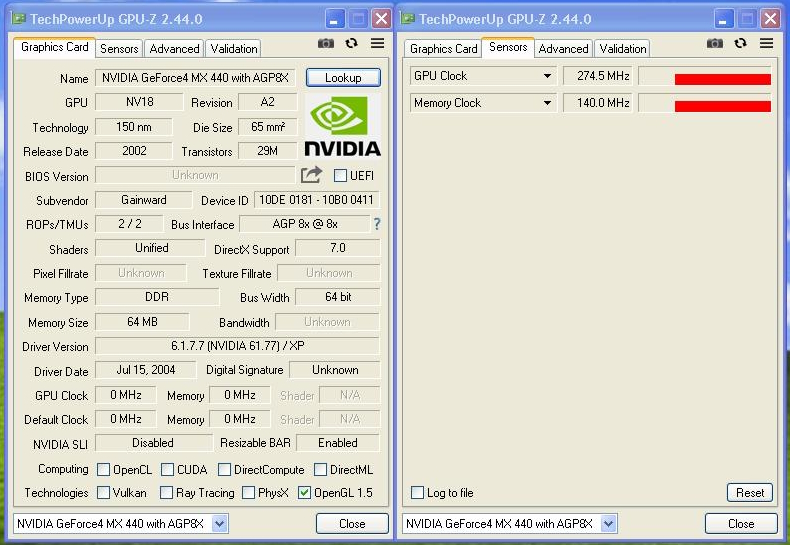The image size is (790, 545).
Task: Enable the Log to file checkbox
Action: coord(417,492)
